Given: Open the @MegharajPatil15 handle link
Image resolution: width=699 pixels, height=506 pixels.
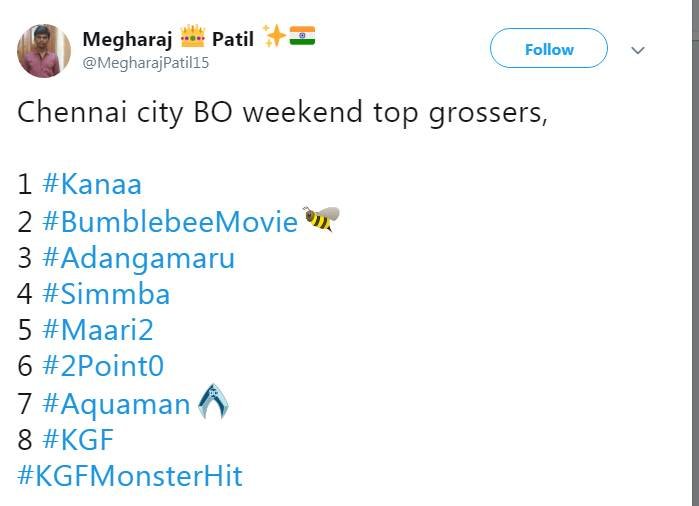Looking at the screenshot, I should [x=146, y=62].
